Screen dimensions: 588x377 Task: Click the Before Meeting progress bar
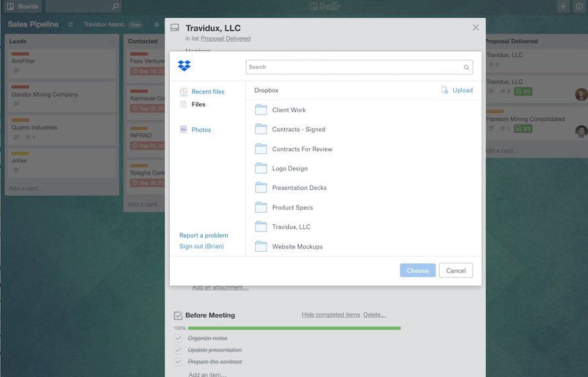tap(294, 329)
